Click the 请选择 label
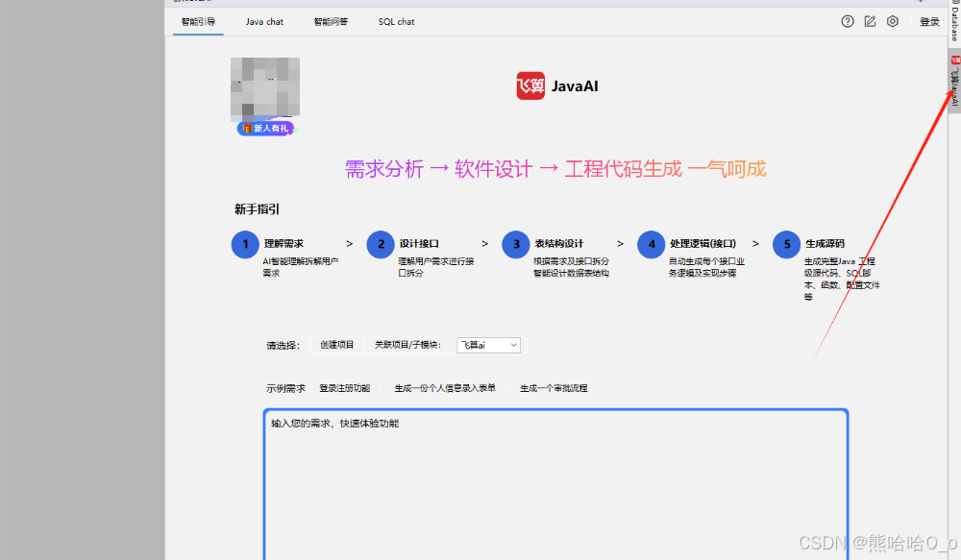This screenshot has width=961, height=560. [x=283, y=346]
